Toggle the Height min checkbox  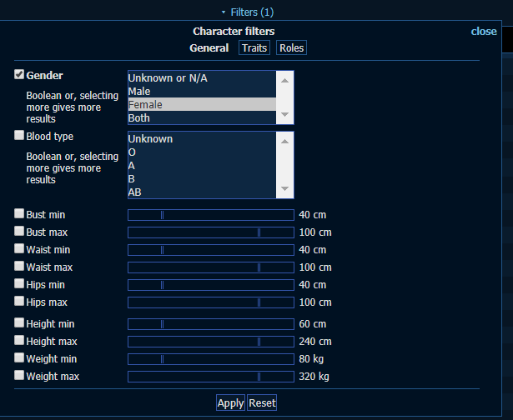(19, 323)
